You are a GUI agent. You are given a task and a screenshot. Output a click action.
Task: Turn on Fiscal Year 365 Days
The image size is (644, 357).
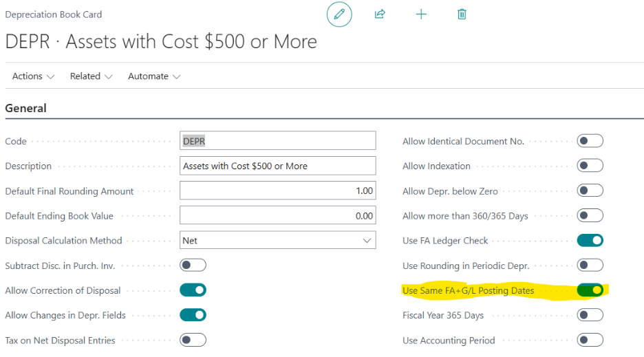coord(590,315)
